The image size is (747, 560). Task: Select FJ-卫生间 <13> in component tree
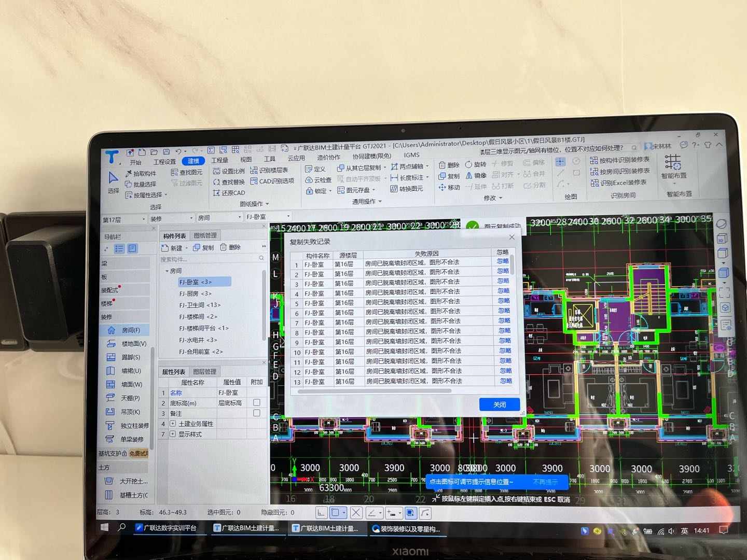(200, 305)
